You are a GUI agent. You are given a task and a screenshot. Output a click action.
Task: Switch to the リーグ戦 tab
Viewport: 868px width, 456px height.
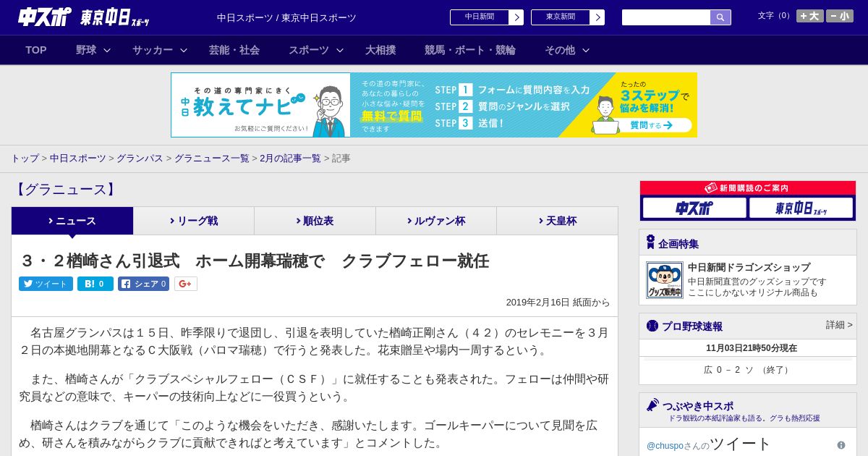click(x=194, y=221)
